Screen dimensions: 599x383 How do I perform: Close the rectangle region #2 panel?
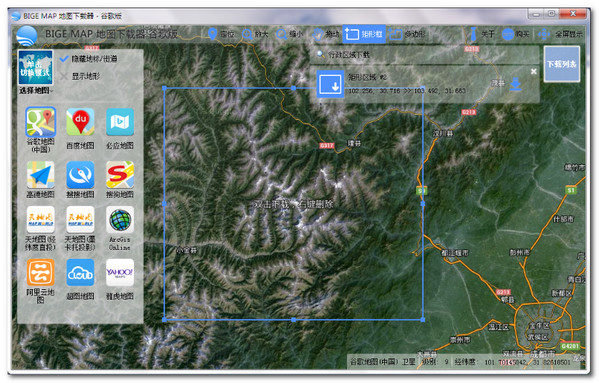pyautogui.click(x=534, y=71)
